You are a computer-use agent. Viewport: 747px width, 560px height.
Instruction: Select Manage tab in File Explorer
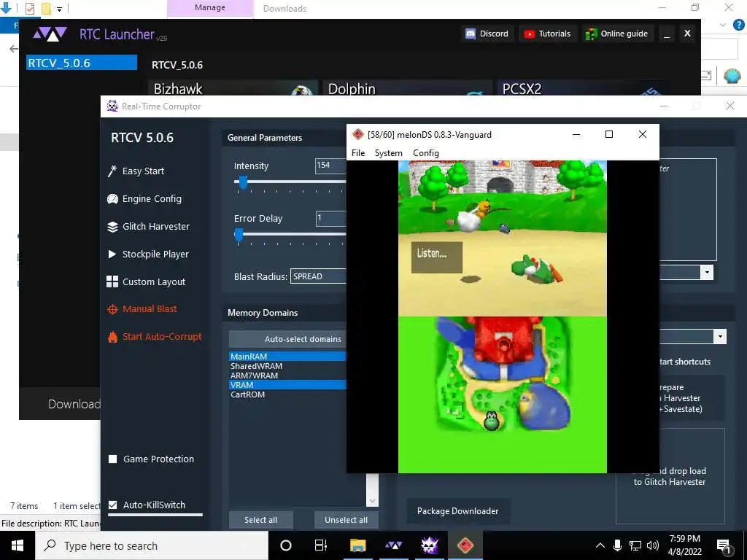[209, 8]
